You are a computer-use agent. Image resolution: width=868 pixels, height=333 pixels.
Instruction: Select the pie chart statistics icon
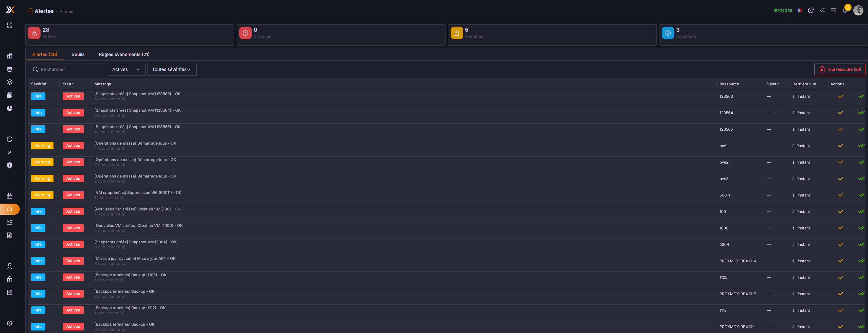click(9, 108)
